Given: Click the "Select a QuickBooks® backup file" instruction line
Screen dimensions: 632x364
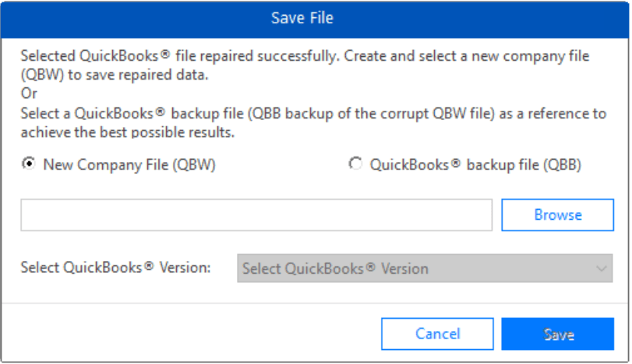Looking at the screenshot, I should pyautogui.click(x=312, y=113).
